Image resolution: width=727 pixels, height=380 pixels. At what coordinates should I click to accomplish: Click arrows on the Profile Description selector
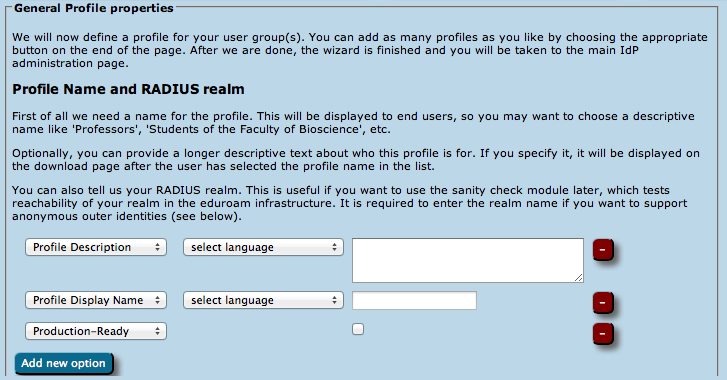coord(158,247)
